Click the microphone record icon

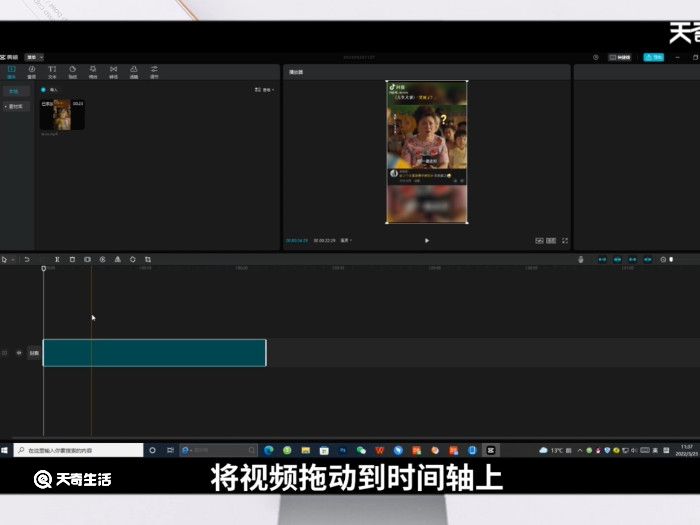[x=581, y=259]
